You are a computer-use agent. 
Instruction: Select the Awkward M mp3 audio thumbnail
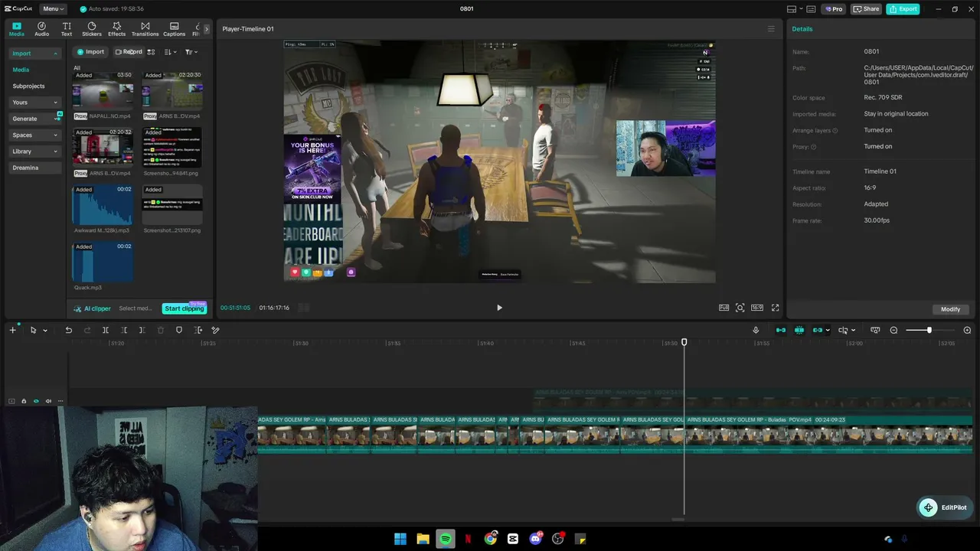pos(103,204)
